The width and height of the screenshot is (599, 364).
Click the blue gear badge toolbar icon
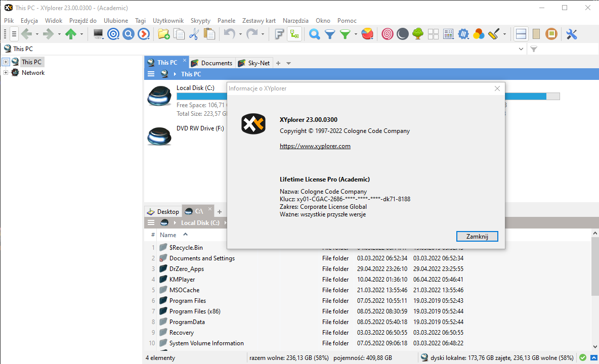click(463, 34)
